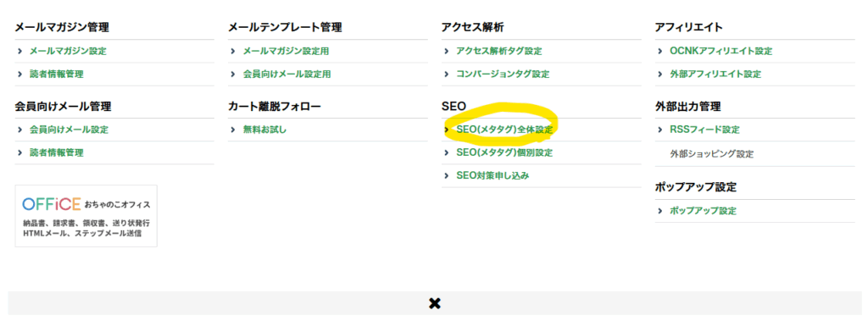Image resolution: width=868 pixels, height=321 pixels.
Task: Close the menu with the X icon
Action: coord(435,303)
